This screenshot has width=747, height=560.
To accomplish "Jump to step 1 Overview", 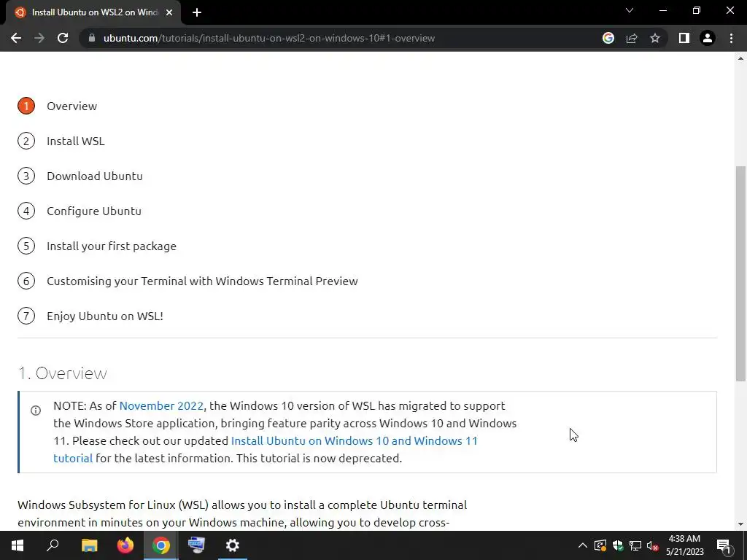I will tap(72, 106).
